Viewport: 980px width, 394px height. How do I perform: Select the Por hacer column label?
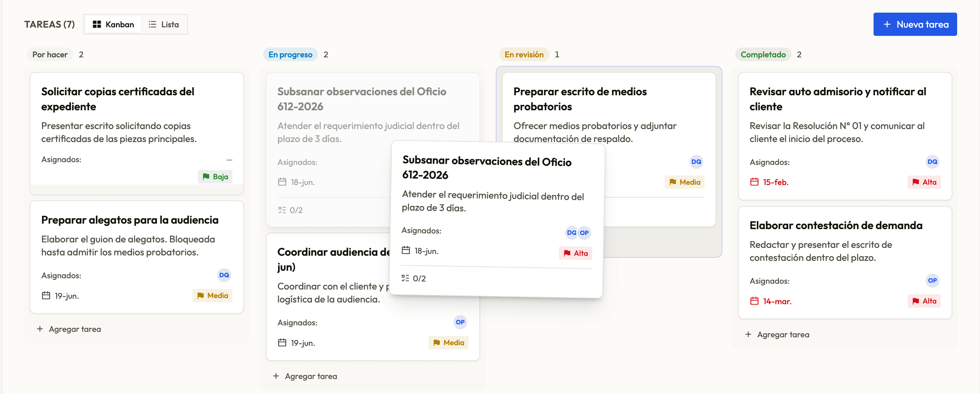(50, 54)
